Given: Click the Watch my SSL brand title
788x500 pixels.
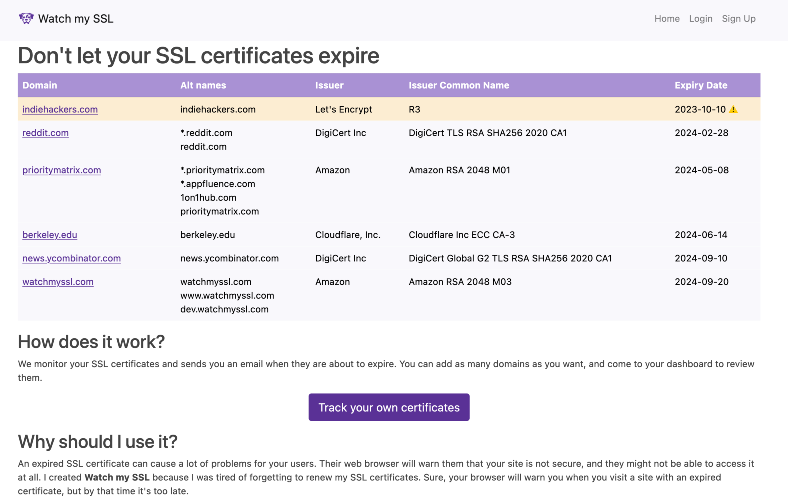Looking at the screenshot, I should 76,19.
